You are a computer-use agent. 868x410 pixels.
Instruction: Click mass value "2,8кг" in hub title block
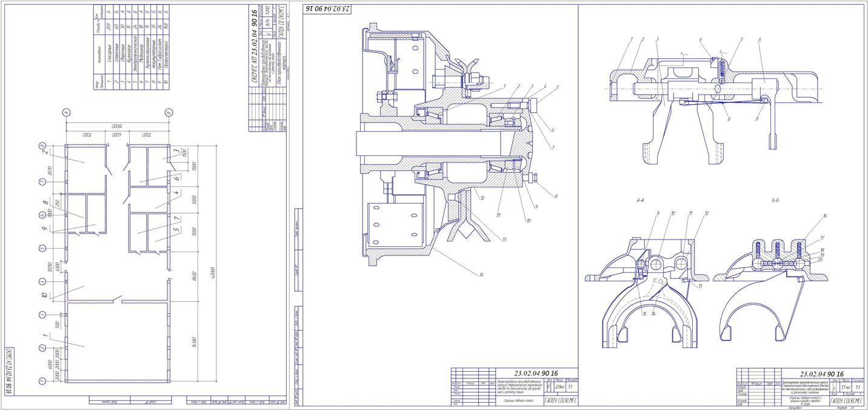tap(559, 386)
